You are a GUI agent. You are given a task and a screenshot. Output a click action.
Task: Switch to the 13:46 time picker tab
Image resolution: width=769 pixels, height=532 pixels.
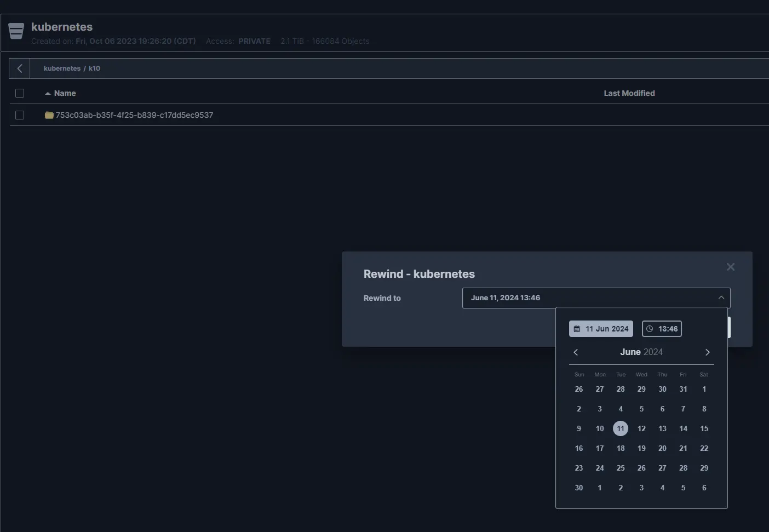coord(662,329)
